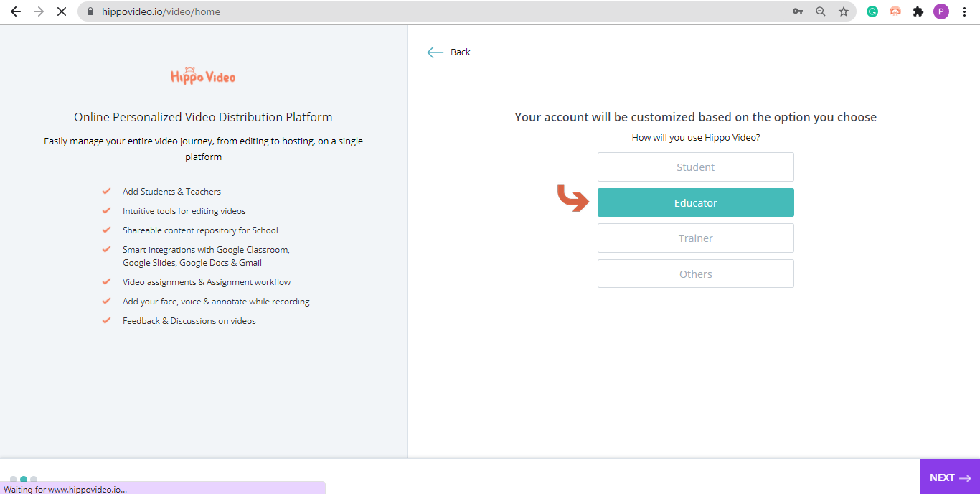Screen dimensions: 980x494
Task: Click the Hippo Video logo
Action: tap(203, 76)
